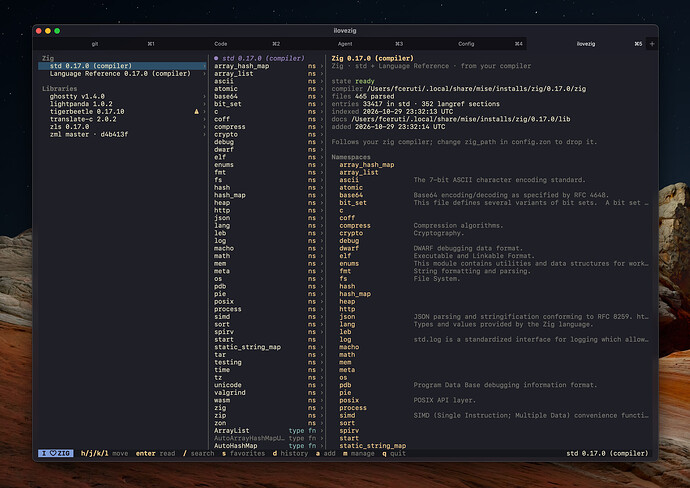Click process in Namespaces preview list

click(x=353, y=408)
